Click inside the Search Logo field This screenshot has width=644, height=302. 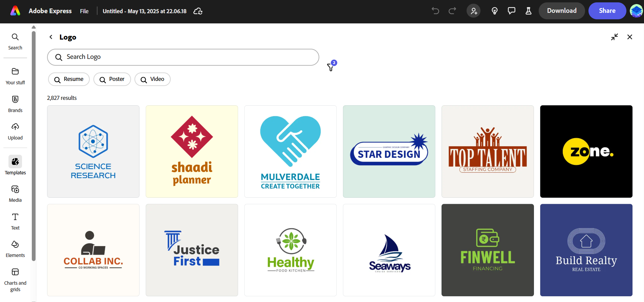[x=183, y=57]
